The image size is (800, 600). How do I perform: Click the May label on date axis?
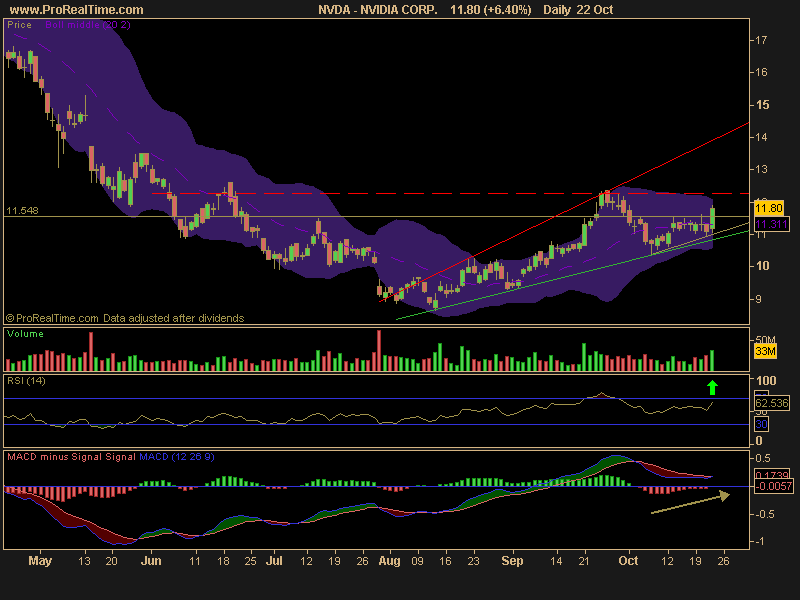pyautogui.click(x=40, y=561)
